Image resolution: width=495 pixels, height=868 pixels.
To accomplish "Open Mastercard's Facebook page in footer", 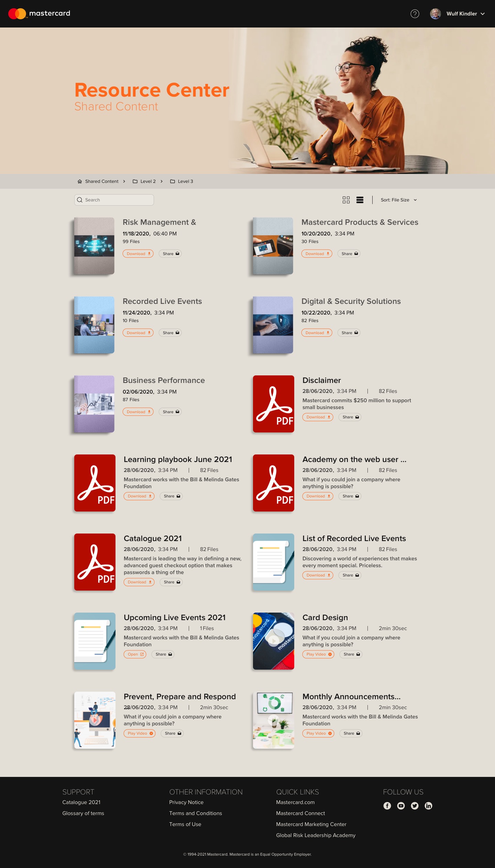I will tap(387, 806).
